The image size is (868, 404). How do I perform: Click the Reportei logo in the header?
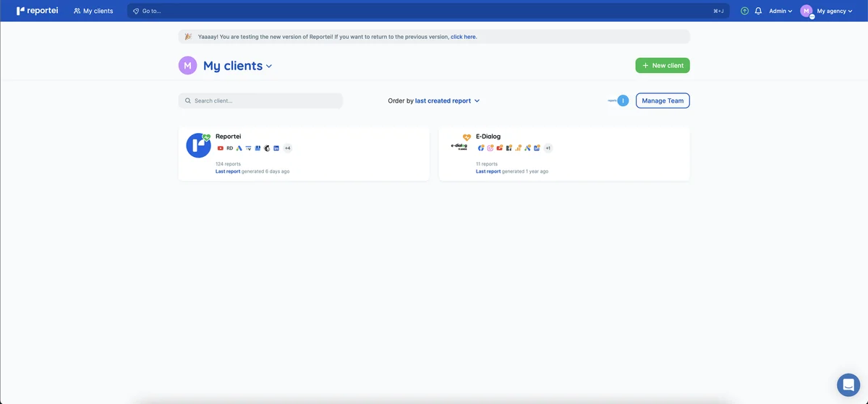[38, 11]
